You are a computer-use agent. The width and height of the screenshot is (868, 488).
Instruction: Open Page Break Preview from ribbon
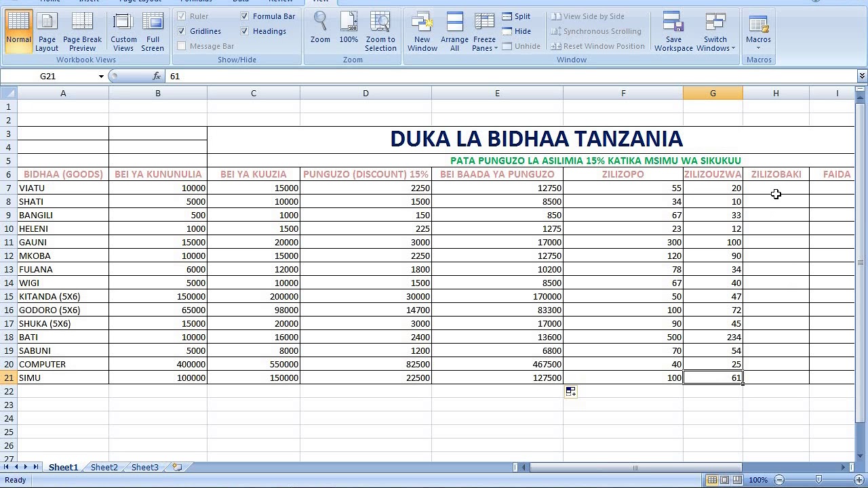(82, 30)
